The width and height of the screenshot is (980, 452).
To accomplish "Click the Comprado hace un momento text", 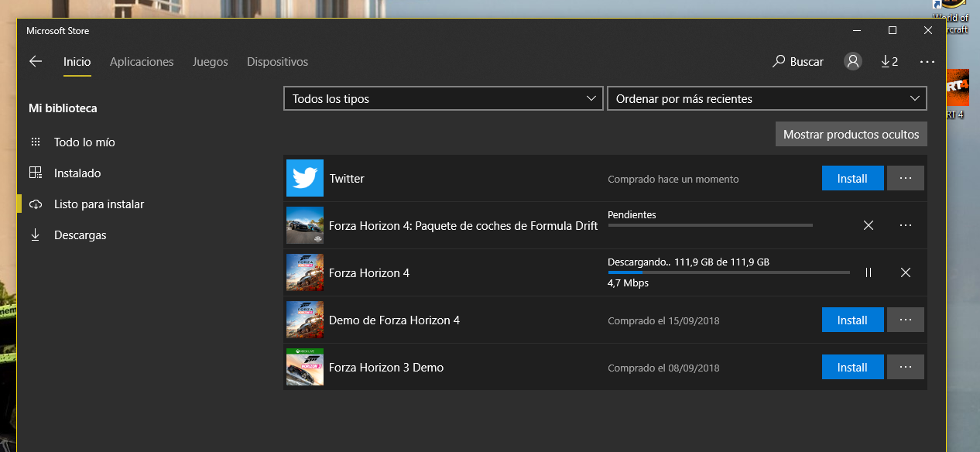I will (x=673, y=179).
